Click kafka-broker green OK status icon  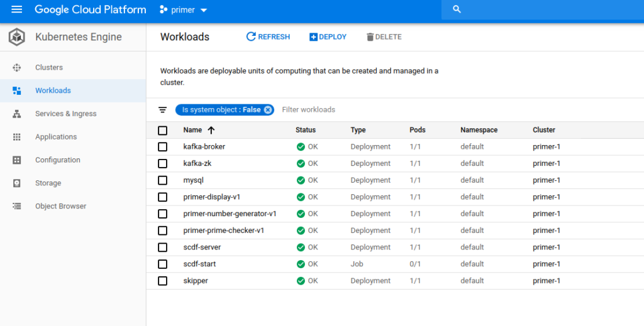pos(301,147)
